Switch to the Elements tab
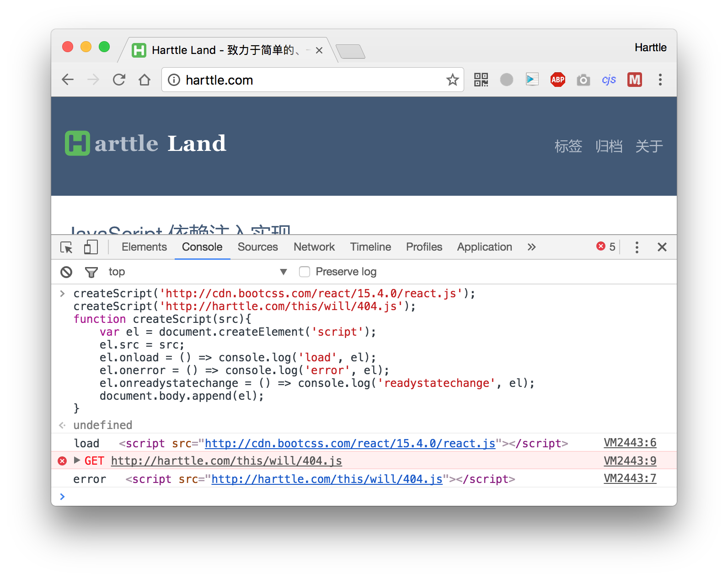The image size is (728, 579). [x=144, y=247]
